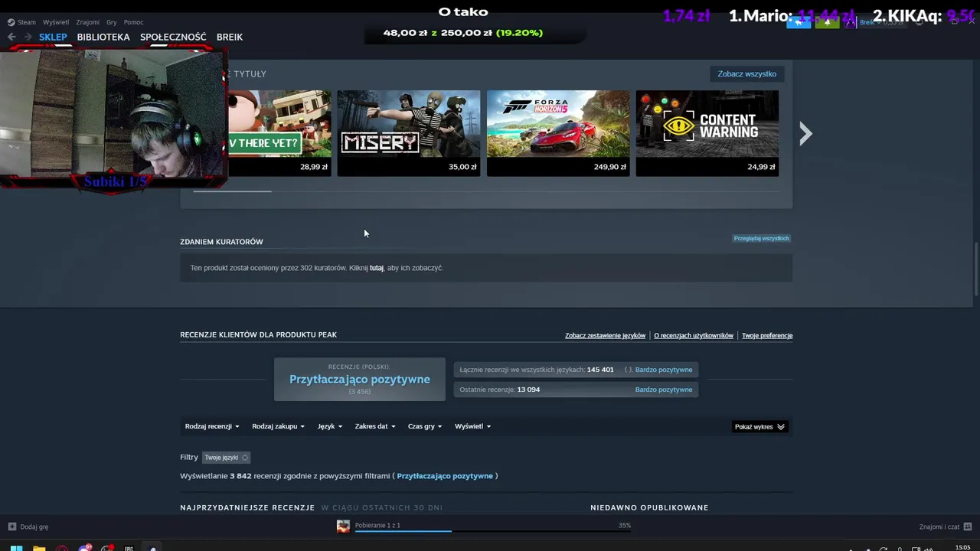Click the taskbar clock showing 15:05
Image resolution: width=980 pixels, height=551 pixels.
(x=963, y=547)
